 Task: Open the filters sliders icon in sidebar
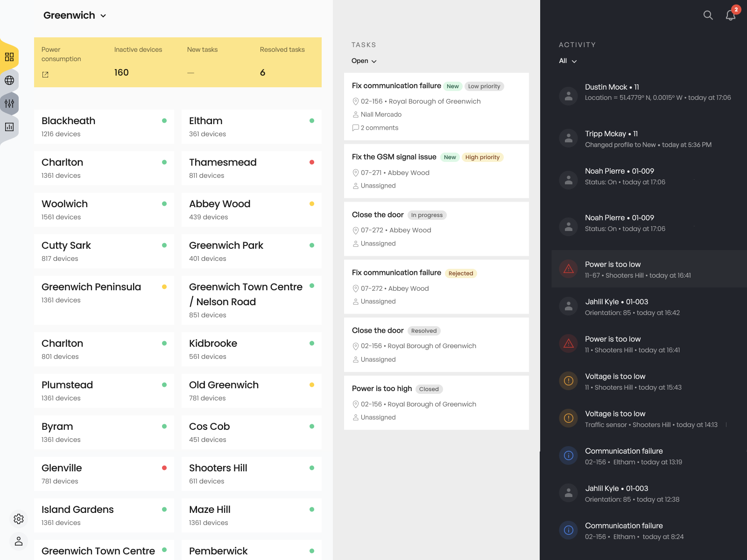[x=9, y=104]
